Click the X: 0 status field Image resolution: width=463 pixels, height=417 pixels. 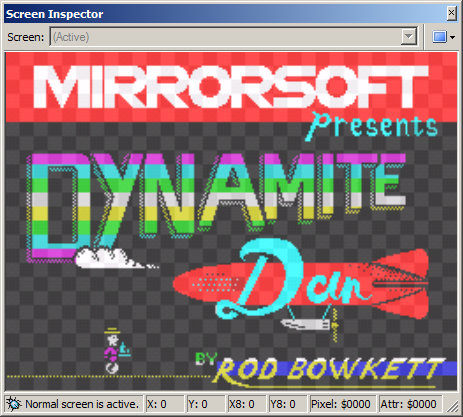pyautogui.click(x=165, y=404)
